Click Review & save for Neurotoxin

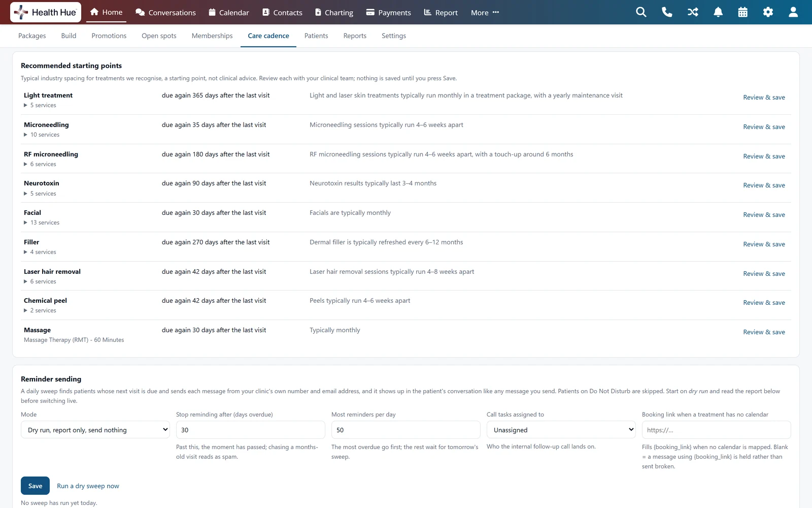(x=764, y=185)
